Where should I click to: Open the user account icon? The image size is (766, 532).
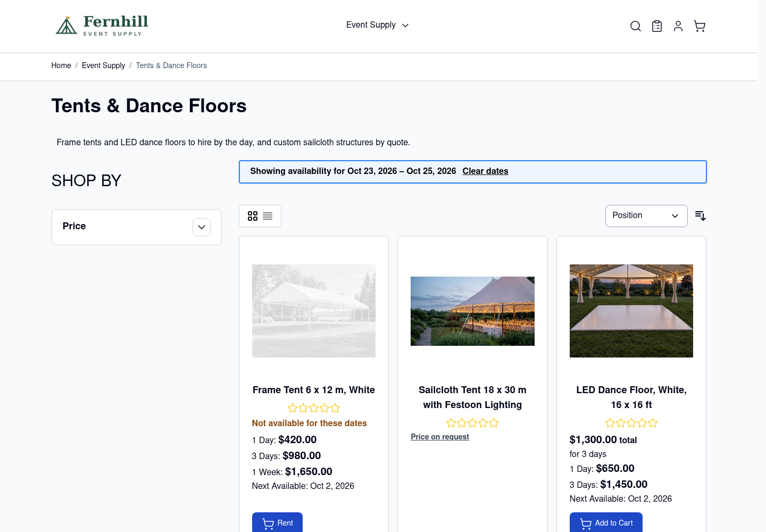678,26
